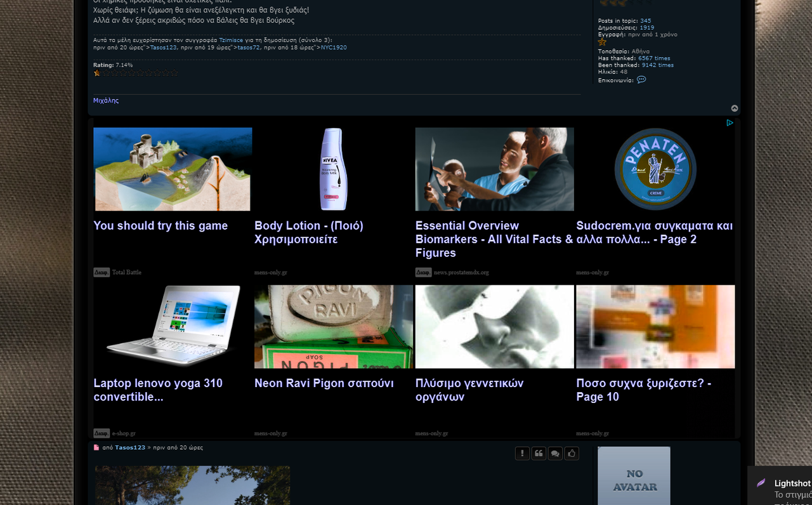Open 'Sudocrem' recommended topic link
Image resolution: width=812 pixels, height=505 pixels.
[655, 233]
